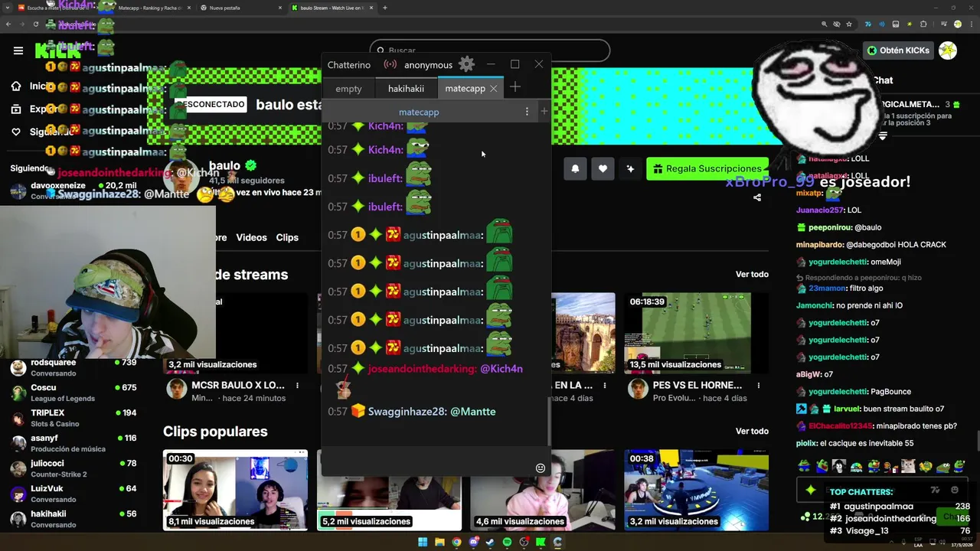This screenshot has width=980, height=551.
Task: Click the MCSR BAULO X LO... video title
Action: [x=238, y=385]
